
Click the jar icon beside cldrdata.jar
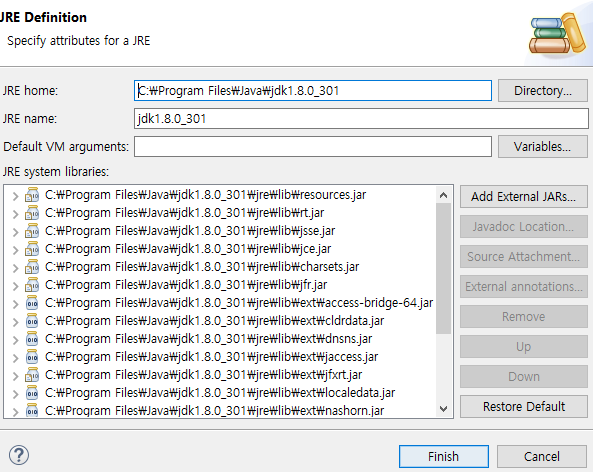tap(32, 321)
